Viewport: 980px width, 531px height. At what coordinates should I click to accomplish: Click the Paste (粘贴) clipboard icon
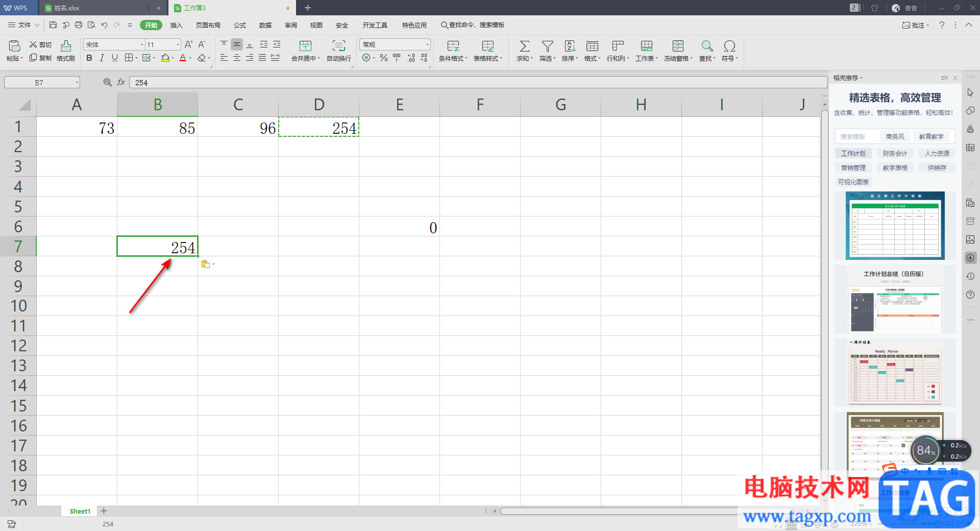tap(14, 46)
